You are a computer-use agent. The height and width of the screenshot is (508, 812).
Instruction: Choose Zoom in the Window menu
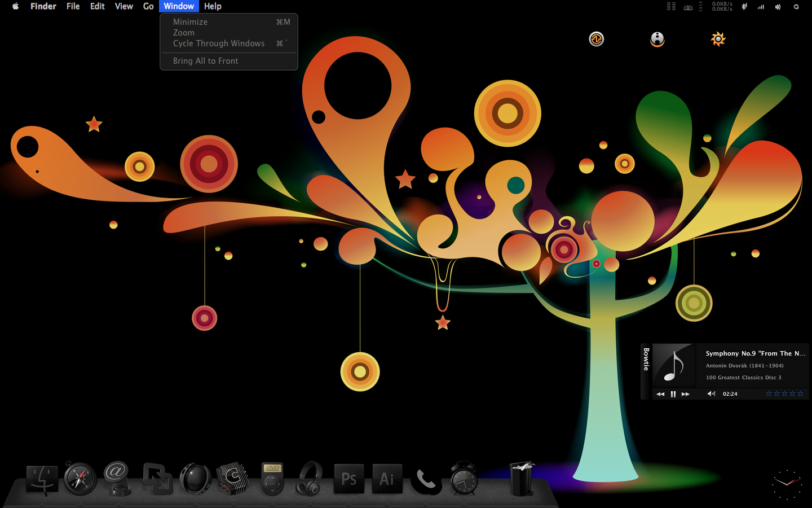[229, 33]
